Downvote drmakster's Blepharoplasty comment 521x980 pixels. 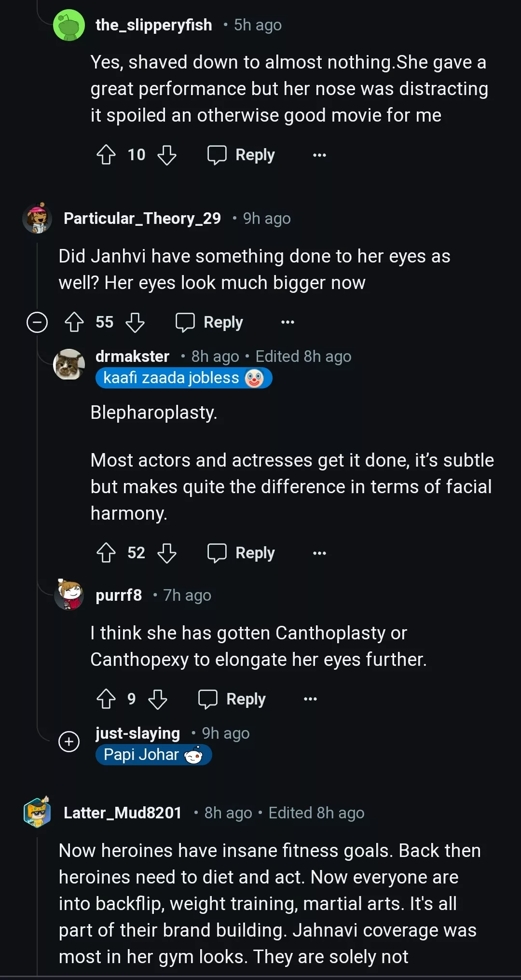(x=167, y=553)
